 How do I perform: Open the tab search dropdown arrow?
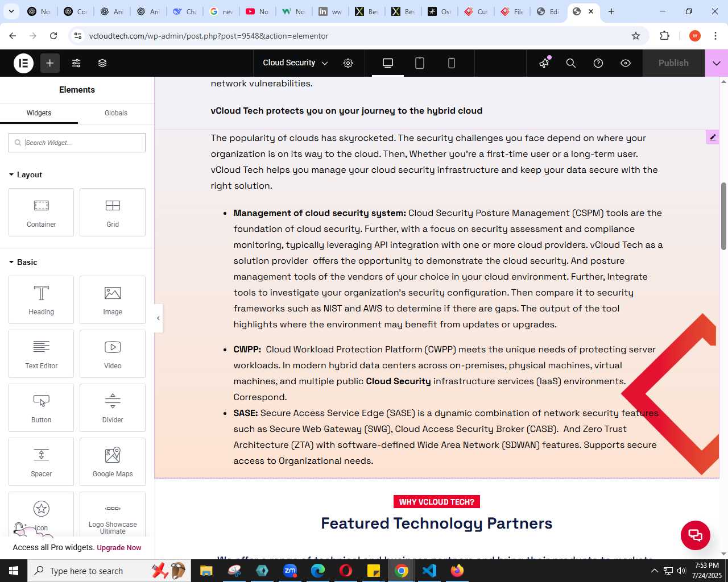point(11,11)
